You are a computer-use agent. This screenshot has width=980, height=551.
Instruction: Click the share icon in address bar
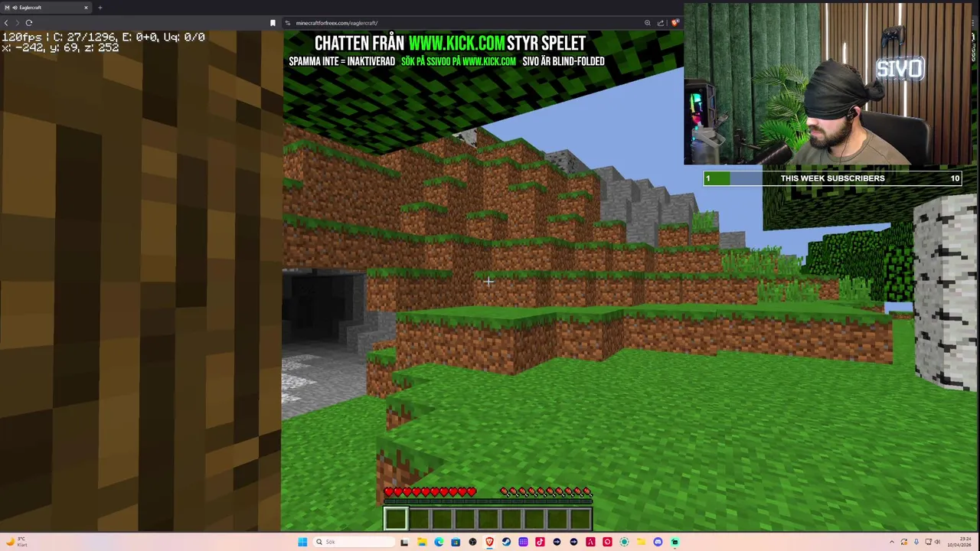point(661,23)
